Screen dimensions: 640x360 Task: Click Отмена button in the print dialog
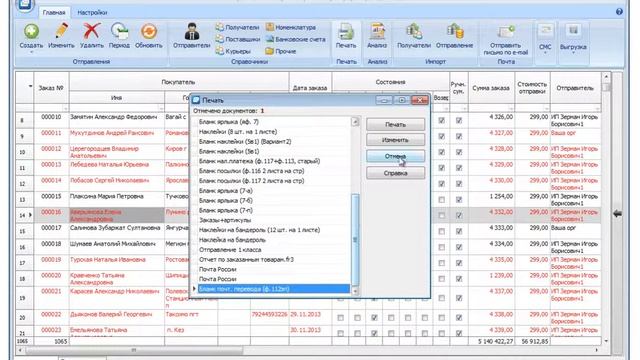pyautogui.click(x=395, y=156)
